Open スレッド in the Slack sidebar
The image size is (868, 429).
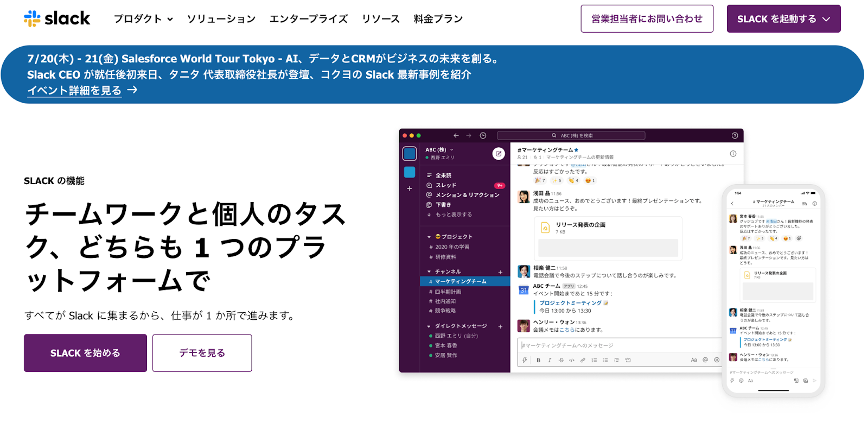[441, 185]
